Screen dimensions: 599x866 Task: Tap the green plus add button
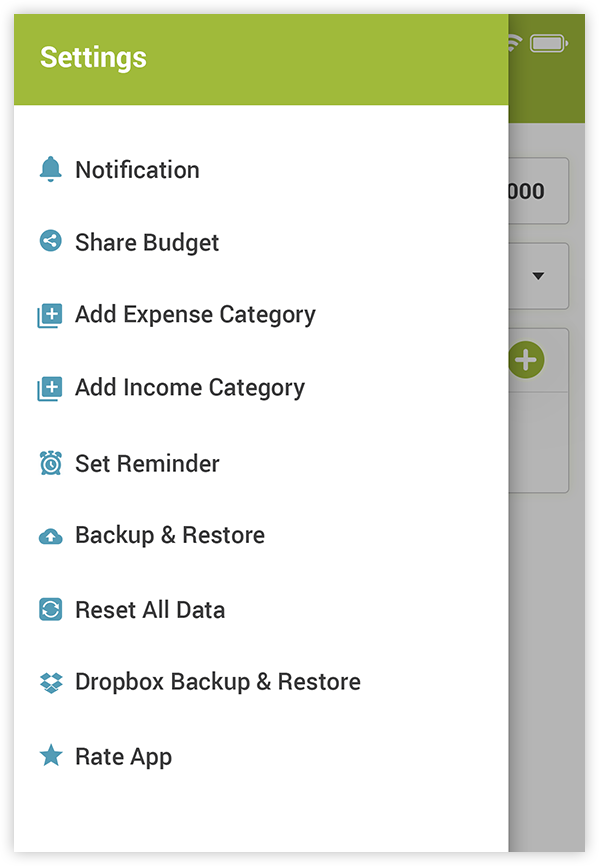point(526,360)
